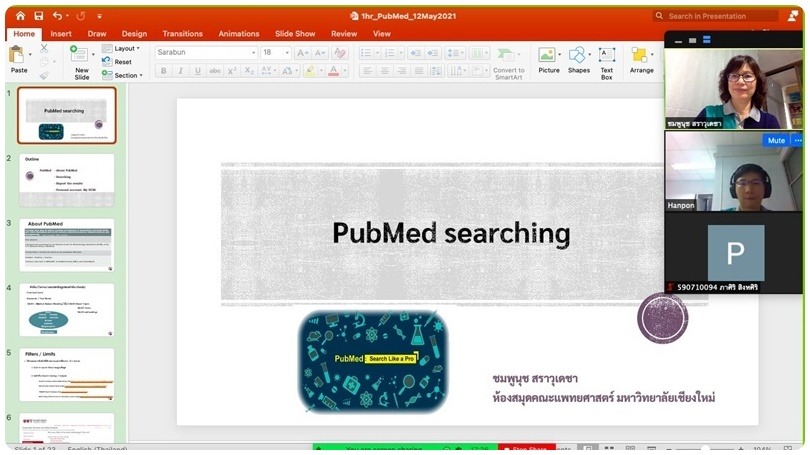Click the Paste clipboard icon
810x455 pixels.
pos(19,54)
